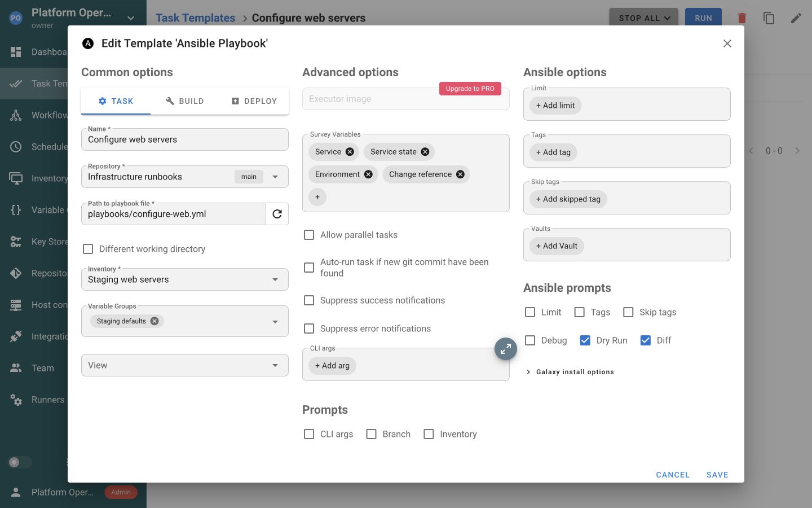Click the Name input field

(185, 139)
